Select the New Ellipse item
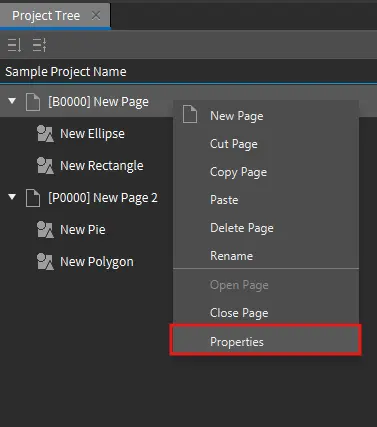This screenshot has width=377, height=427. 92,134
